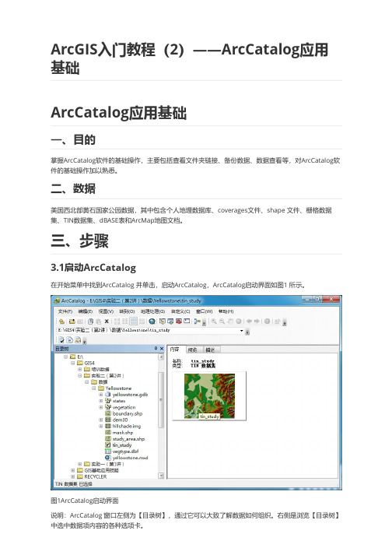
Task: Open the 文件(F) menu
Action: coord(65,311)
